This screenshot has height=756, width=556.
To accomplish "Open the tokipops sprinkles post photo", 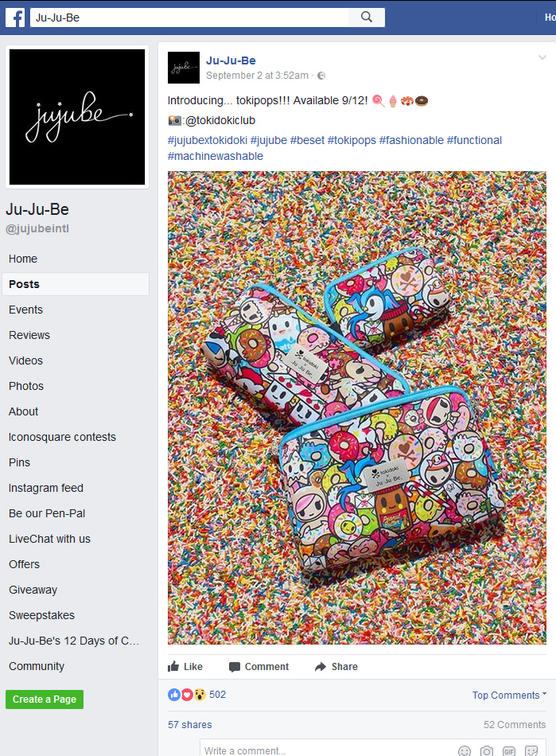I will [357, 408].
